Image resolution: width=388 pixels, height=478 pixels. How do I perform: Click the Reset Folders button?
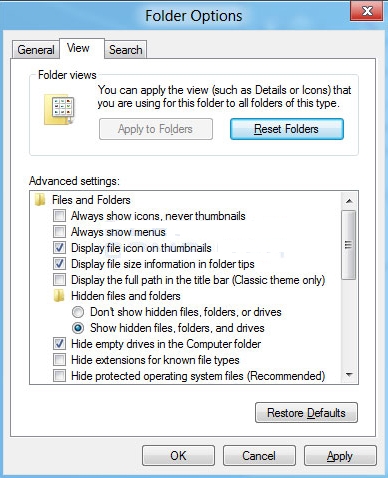(x=287, y=129)
